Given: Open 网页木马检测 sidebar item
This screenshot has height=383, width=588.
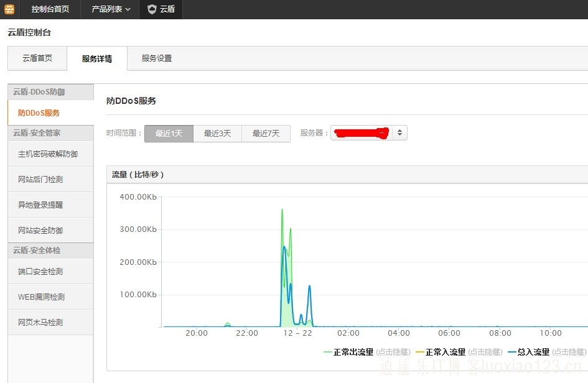Looking at the screenshot, I should 50,322.
